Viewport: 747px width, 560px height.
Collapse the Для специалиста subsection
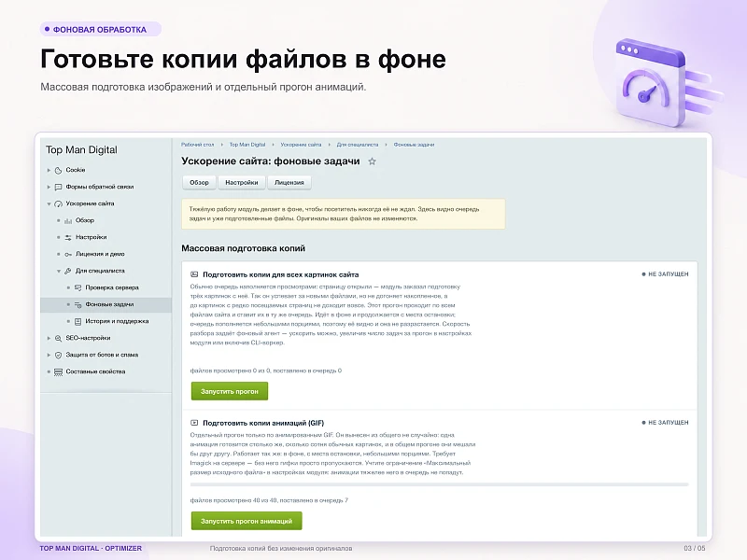(x=59, y=271)
